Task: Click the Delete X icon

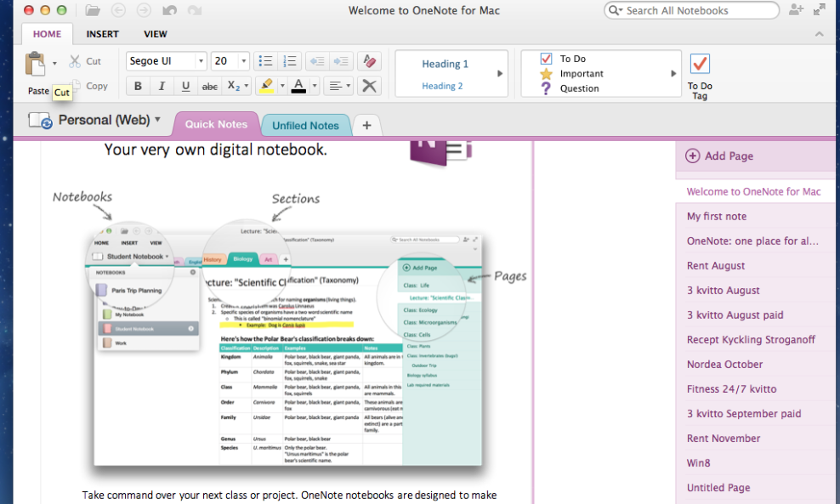Action: click(x=369, y=86)
